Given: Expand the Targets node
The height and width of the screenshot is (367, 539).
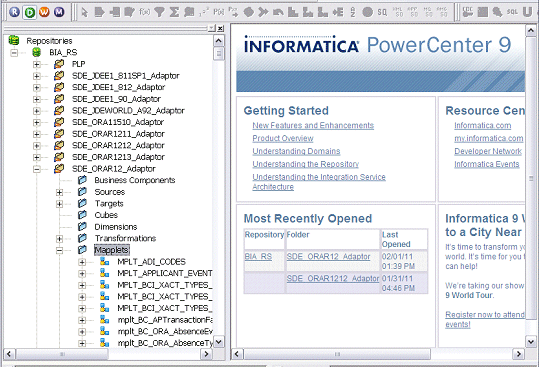Looking at the screenshot, I should click(59, 204).
